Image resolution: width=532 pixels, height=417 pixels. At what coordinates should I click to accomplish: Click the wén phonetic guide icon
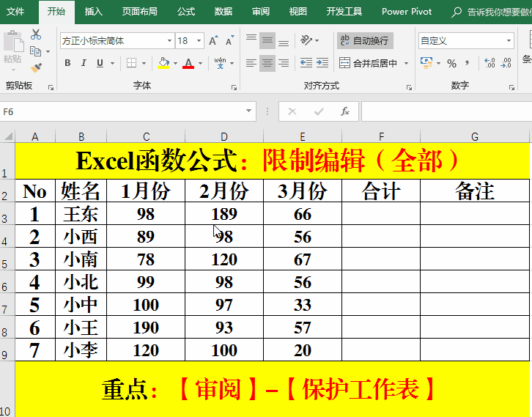(220, 63)
